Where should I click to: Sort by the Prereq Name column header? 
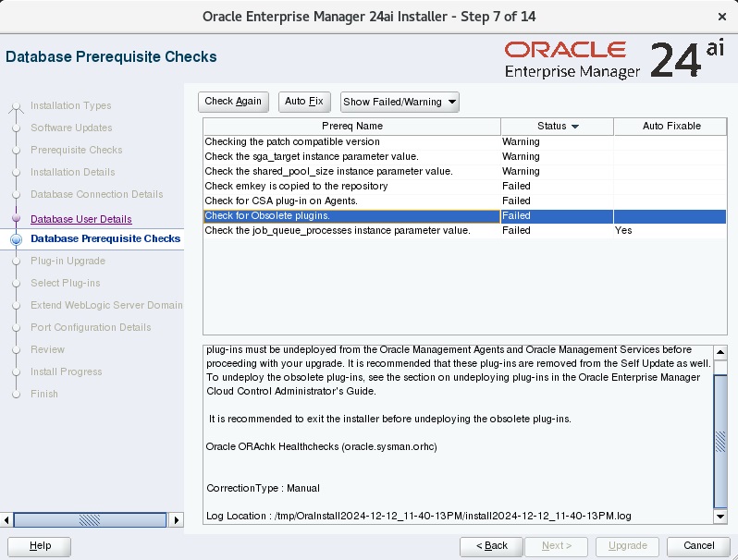352,126
